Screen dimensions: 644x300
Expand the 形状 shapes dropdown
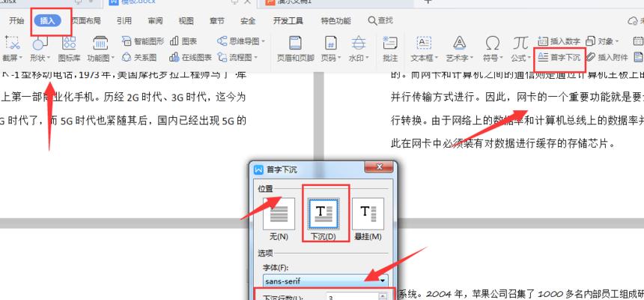[39, 57]
